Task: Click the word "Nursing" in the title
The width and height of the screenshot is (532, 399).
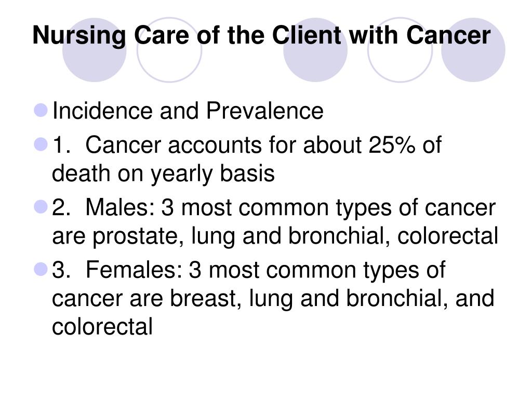Action: 79,36
